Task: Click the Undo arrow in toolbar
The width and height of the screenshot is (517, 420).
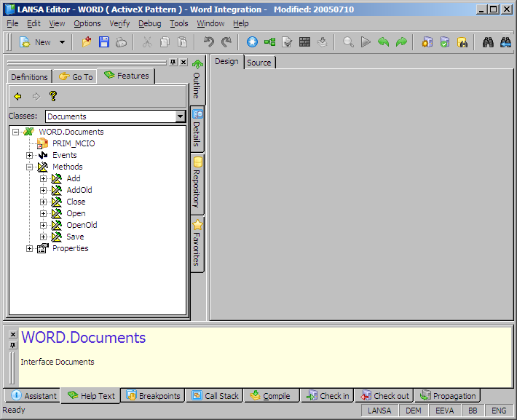Action: click(x=209, y=42)
